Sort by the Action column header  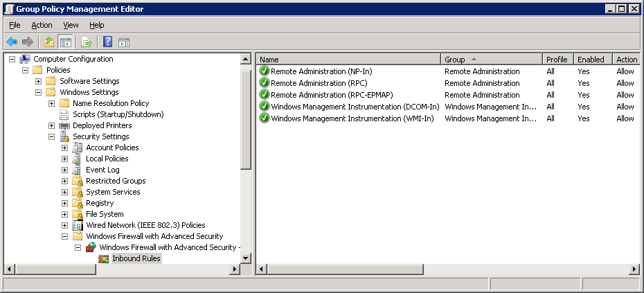tap(626, 60)
